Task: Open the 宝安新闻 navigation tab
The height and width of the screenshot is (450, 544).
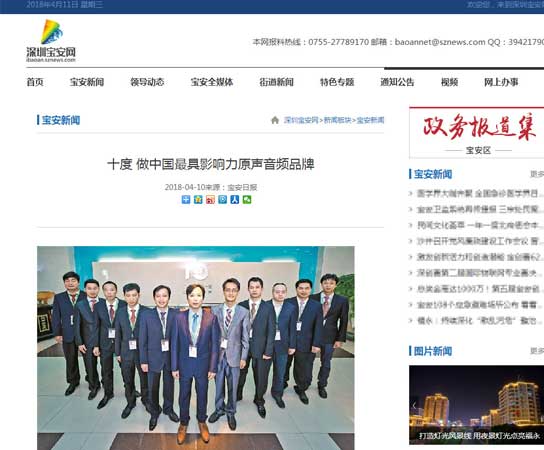Action: pyautogui.click(x=87, y=82)
